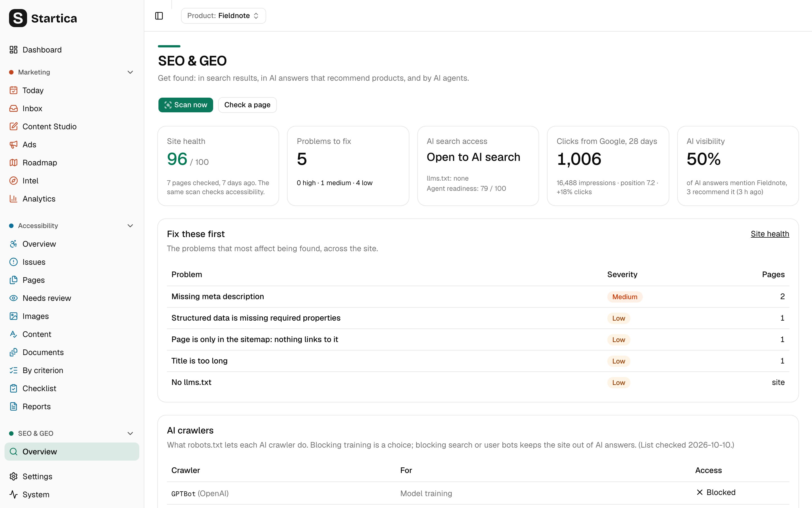The image size is (812, 508).
Task: Open Dashboard from the sidebar
Action: point(72,50)
